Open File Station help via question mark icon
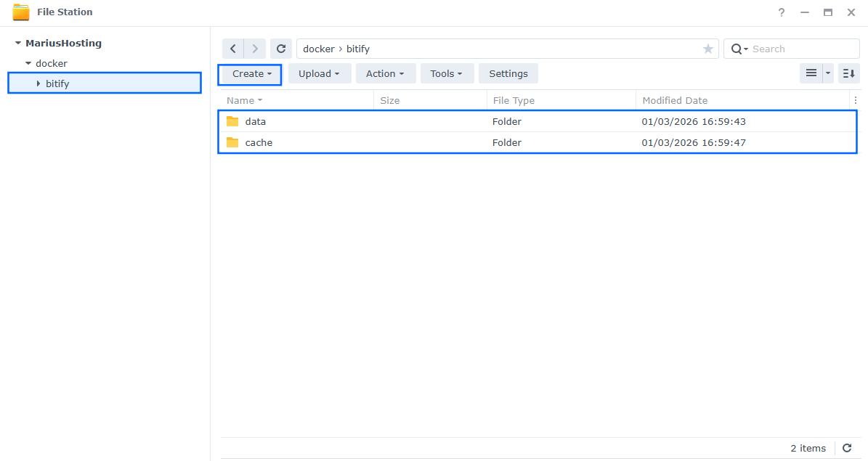 tap(781, 12)
